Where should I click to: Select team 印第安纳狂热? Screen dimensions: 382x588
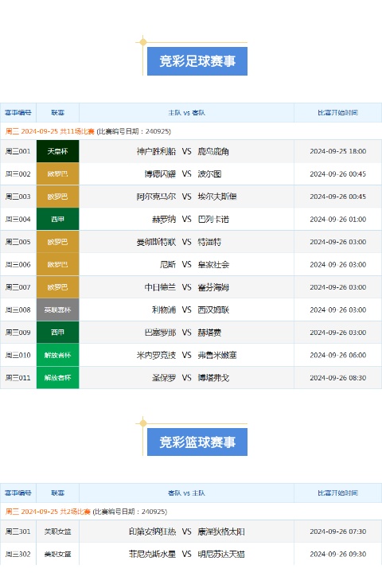click(x=152, y=532)
